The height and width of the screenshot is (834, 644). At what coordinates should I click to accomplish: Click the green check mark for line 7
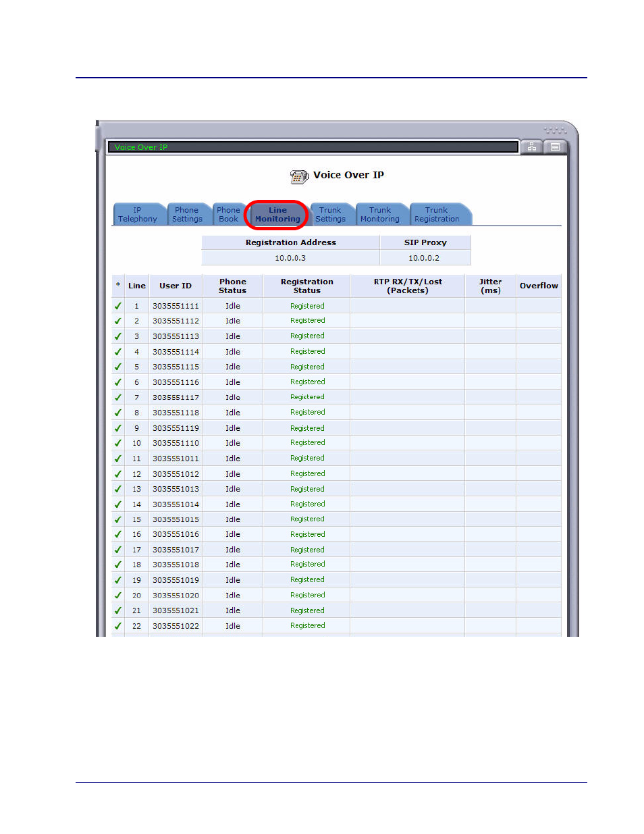click(x=118, y=397)
